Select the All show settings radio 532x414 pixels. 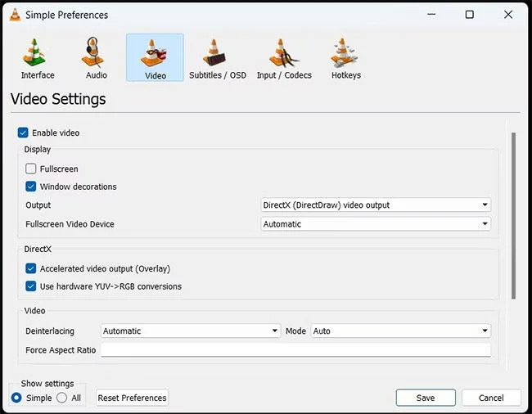61,398
